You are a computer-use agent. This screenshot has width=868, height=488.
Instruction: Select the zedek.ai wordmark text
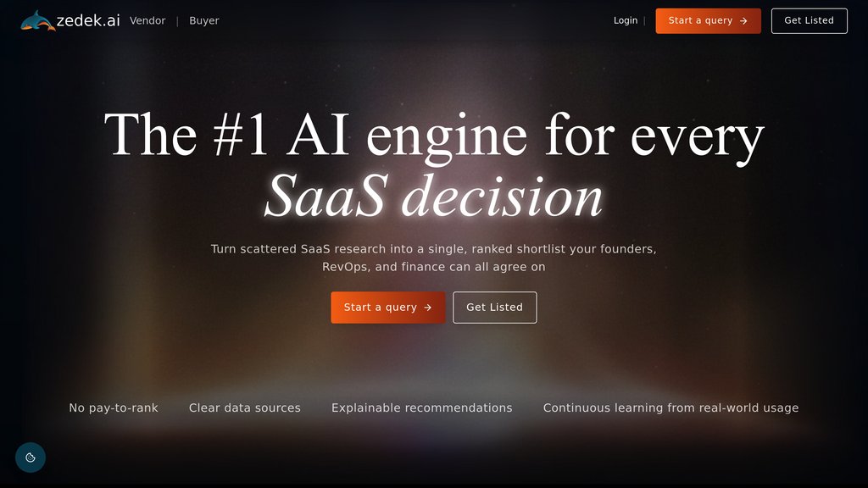pyautogui.click(x=88, y=20)
